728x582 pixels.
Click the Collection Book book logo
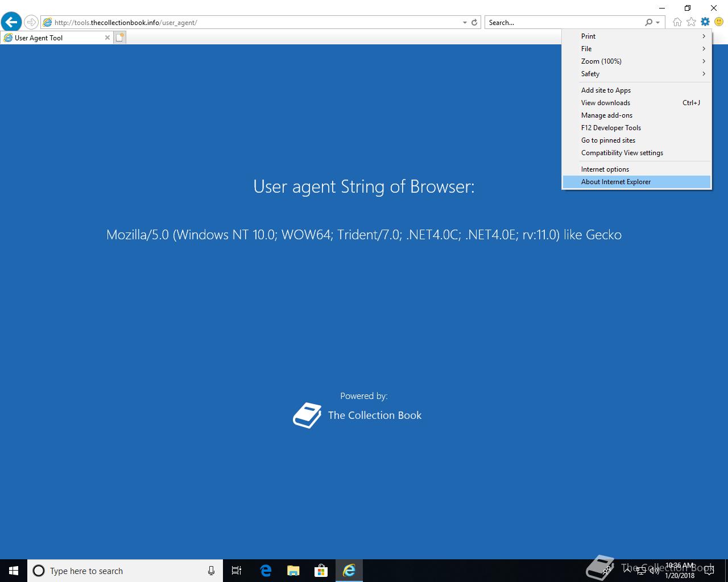tap(307, 415)
